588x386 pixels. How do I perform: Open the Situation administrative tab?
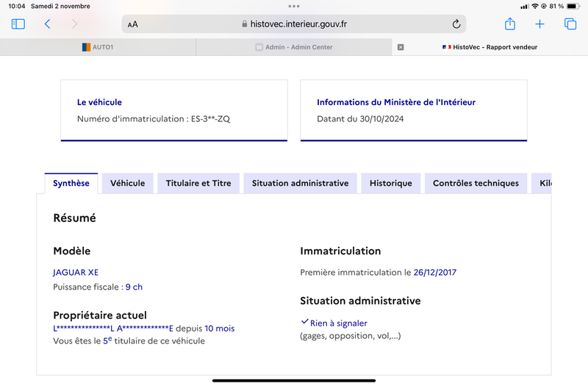coord(300,183)
